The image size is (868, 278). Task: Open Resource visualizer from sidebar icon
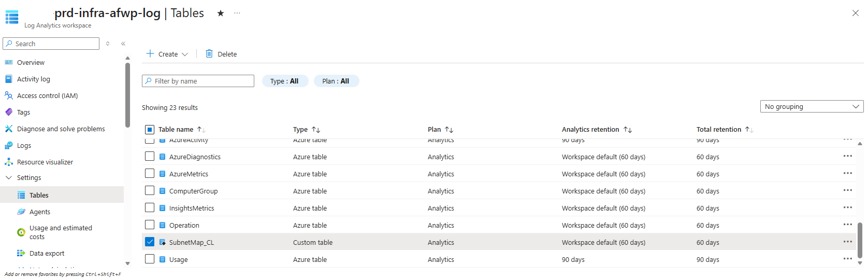click(9, 162)
